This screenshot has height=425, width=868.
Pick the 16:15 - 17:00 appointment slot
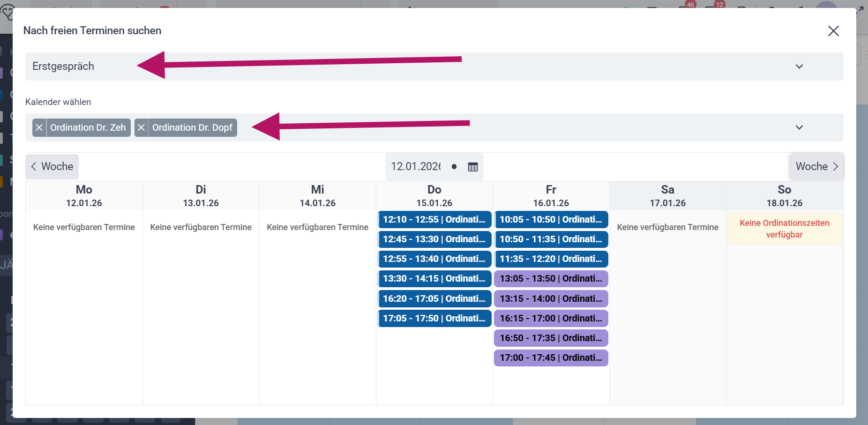(x=551, y=318)
